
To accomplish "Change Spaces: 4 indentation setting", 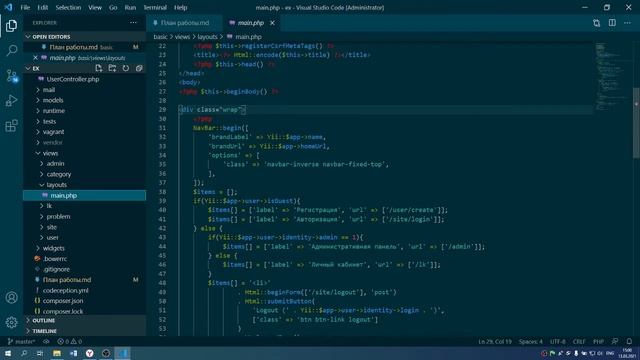I will coord(531,341).
